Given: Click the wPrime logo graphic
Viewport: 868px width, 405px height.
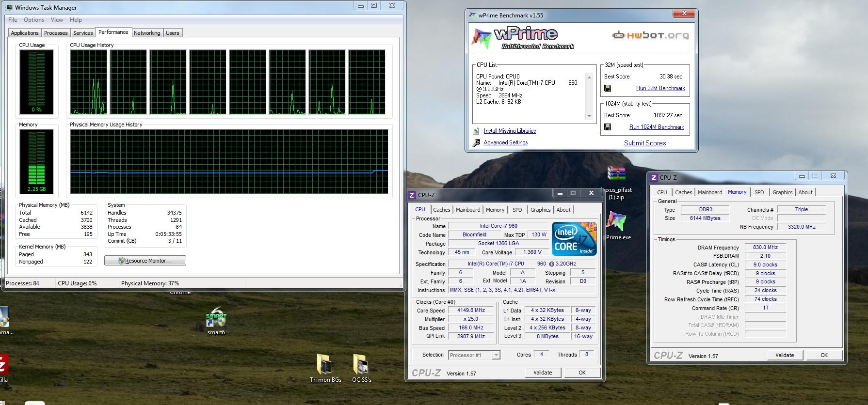Looking at the screenshot, I should [522, 38].
